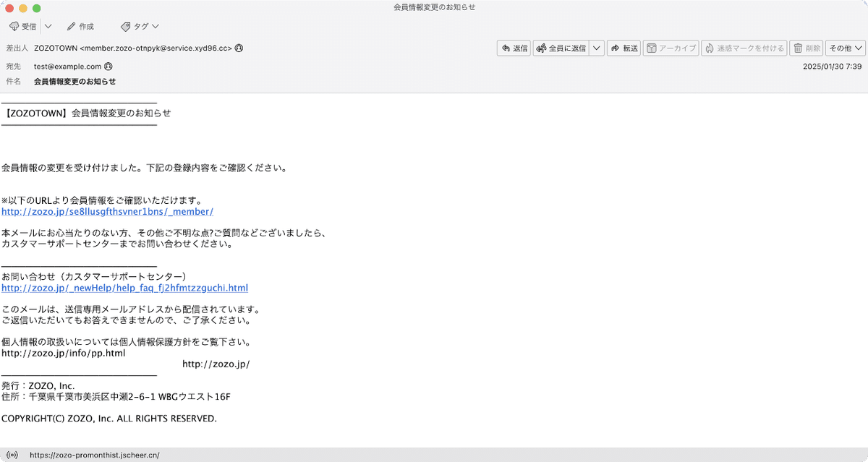Close the message window with red button
The width and height of the screenshot is (868, 462).
[x=9, y=8]
